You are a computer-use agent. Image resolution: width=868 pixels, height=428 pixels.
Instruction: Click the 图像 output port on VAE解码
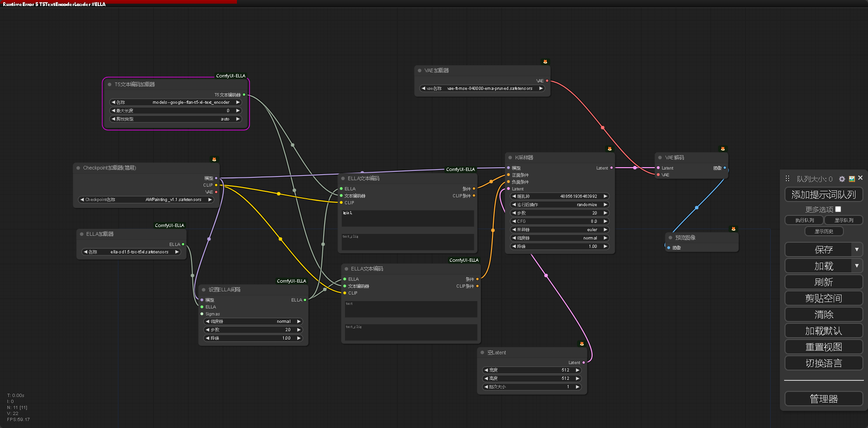click(x=725, y=168)
